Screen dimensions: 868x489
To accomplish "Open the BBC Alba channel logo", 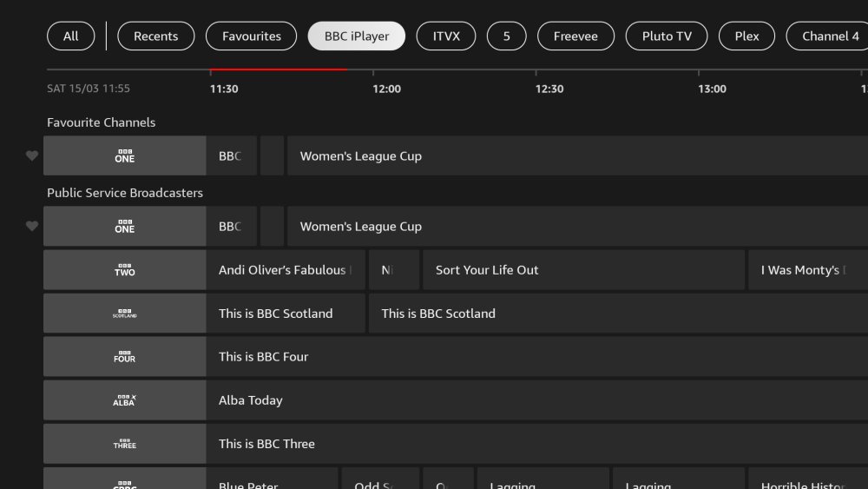I will click(124, 400).
